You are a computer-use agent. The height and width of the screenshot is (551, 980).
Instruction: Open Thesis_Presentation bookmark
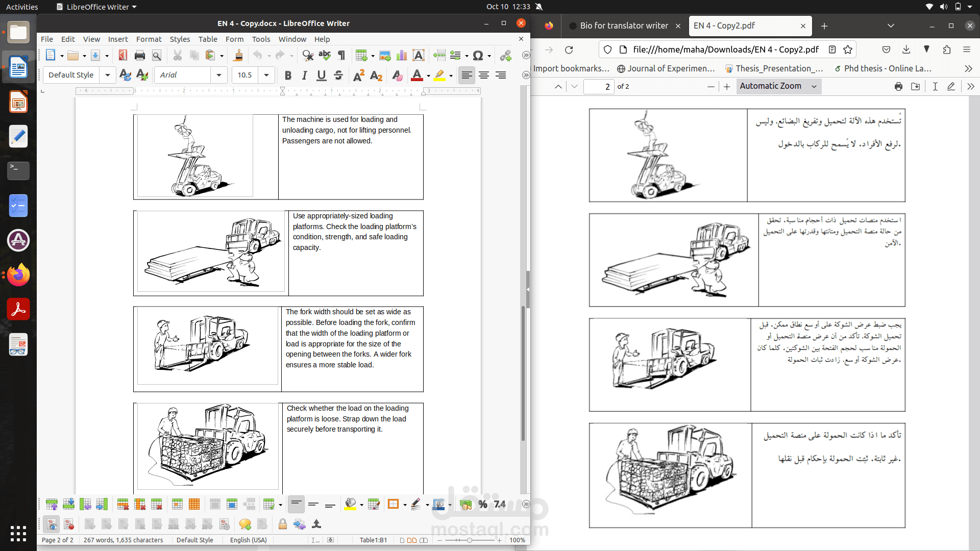774,68
